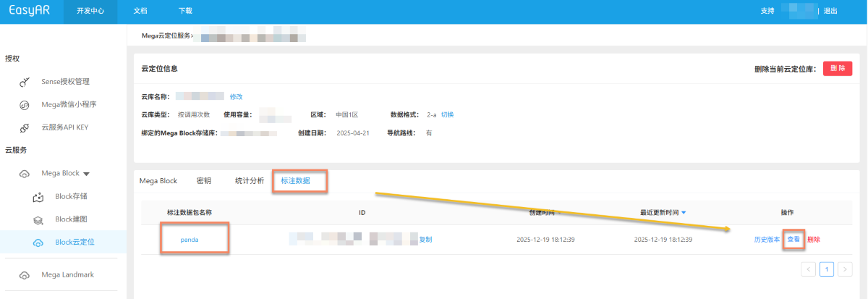Click 切换 next to data format
Screen dimensions: 868x299
[447, 114]
